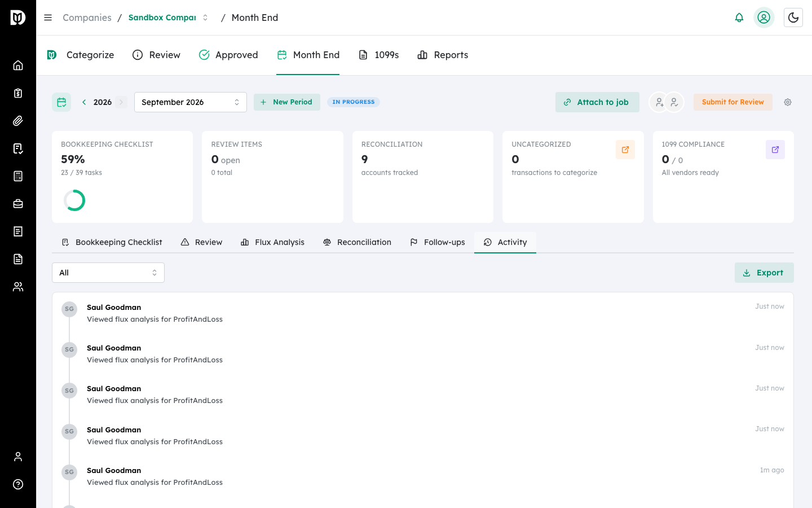Open the 1099s tab
This screenshot has height=508, width=812.
pyautogui.click(x=379, y=55)
